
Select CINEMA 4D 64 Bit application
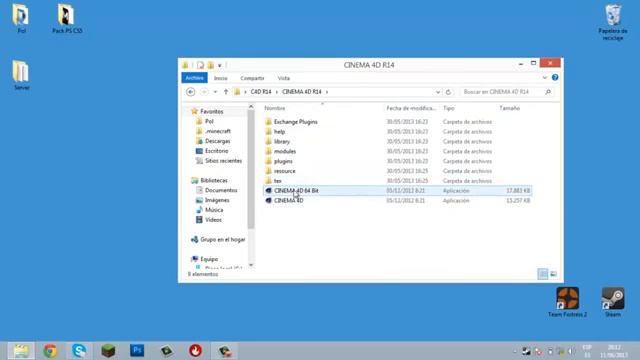click(x=397, y=191)
